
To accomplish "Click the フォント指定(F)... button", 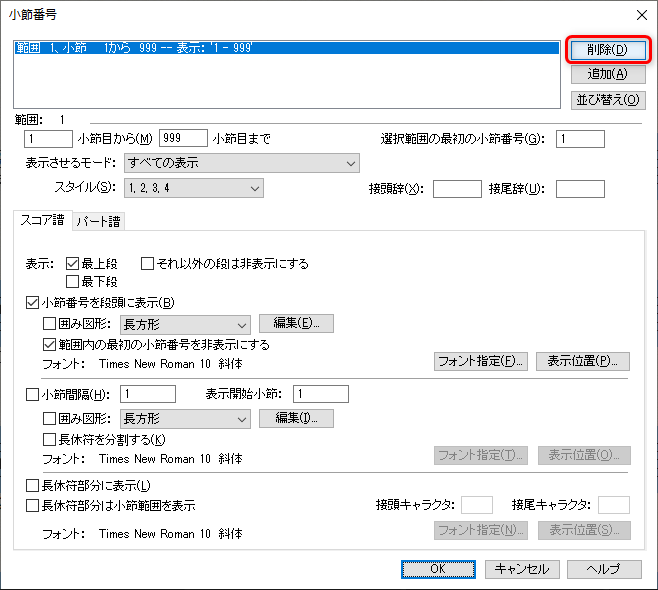I will click(481, 361).
